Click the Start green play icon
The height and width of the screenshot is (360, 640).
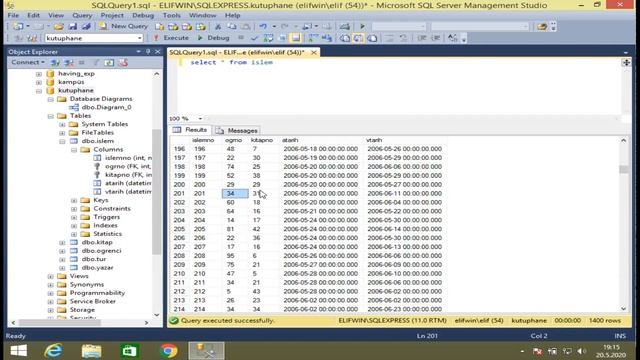[362, 27]
